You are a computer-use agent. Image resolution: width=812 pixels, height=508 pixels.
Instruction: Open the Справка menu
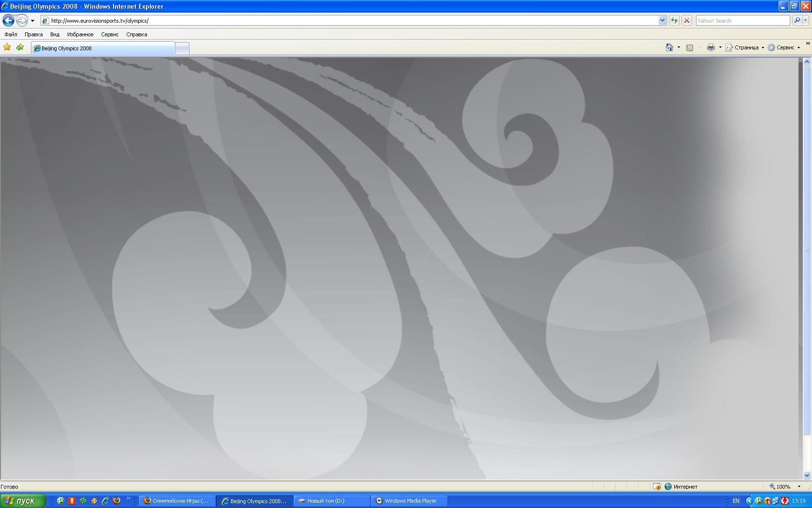click(136, 34)
